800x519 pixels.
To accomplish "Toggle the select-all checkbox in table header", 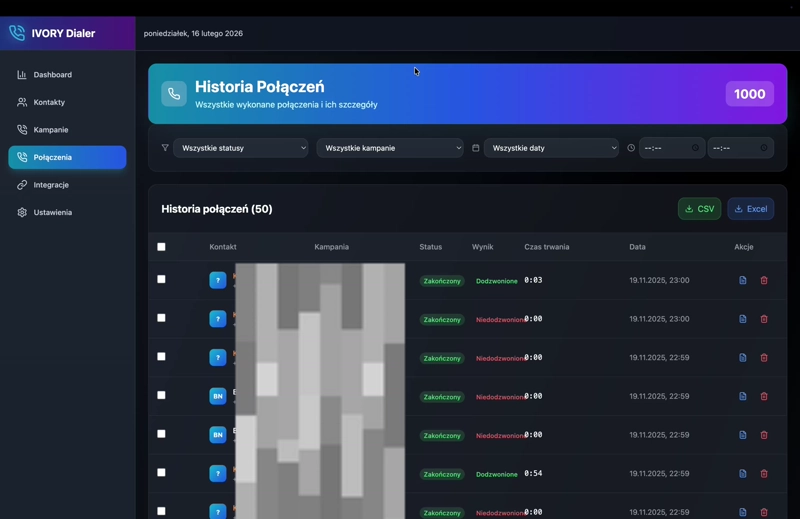I will click(161, 247).
